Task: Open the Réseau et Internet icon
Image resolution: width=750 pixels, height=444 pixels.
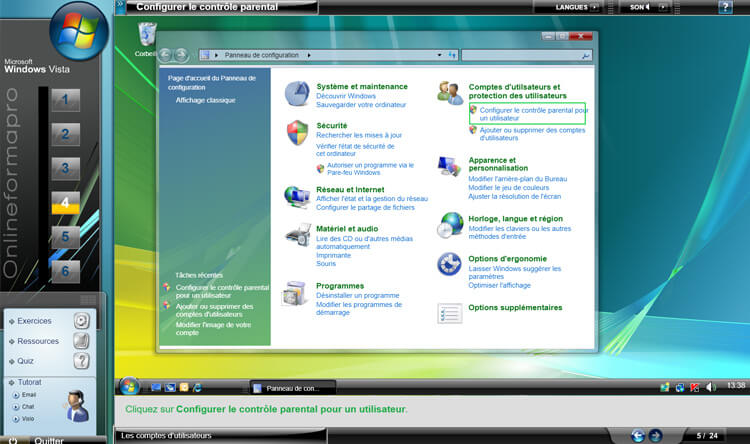Action: click(x=297, y=197)
